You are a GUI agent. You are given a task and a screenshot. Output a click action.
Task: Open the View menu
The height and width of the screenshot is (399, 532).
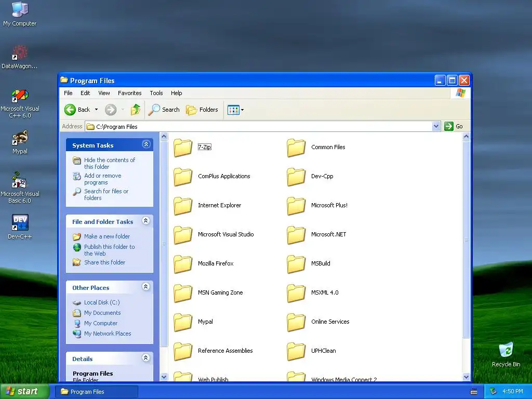point(104,93)
